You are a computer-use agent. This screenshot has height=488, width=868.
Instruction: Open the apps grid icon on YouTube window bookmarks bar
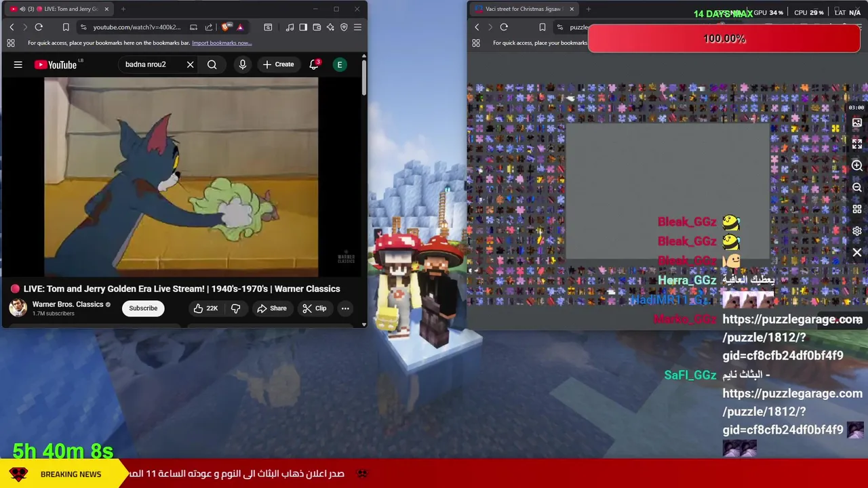[x=11, y=43]
